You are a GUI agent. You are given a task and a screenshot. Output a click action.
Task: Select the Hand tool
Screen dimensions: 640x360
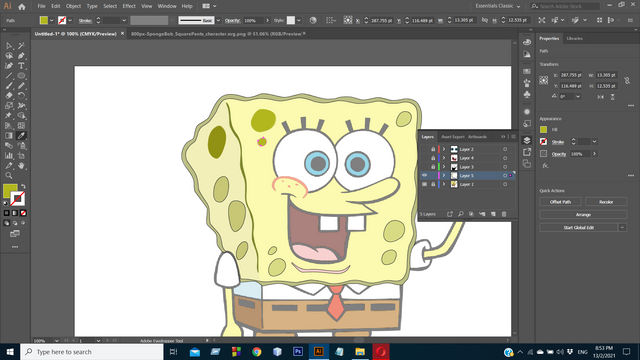click(21, 166)
